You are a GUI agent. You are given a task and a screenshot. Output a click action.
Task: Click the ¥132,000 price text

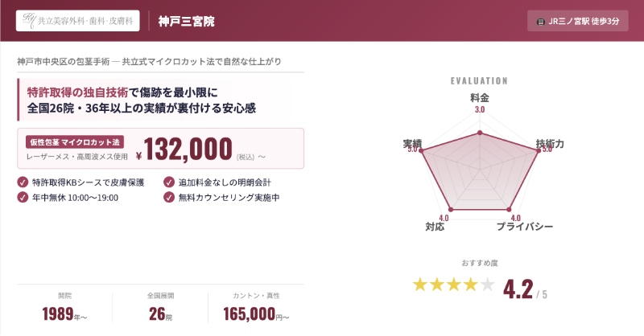[184, 150]
